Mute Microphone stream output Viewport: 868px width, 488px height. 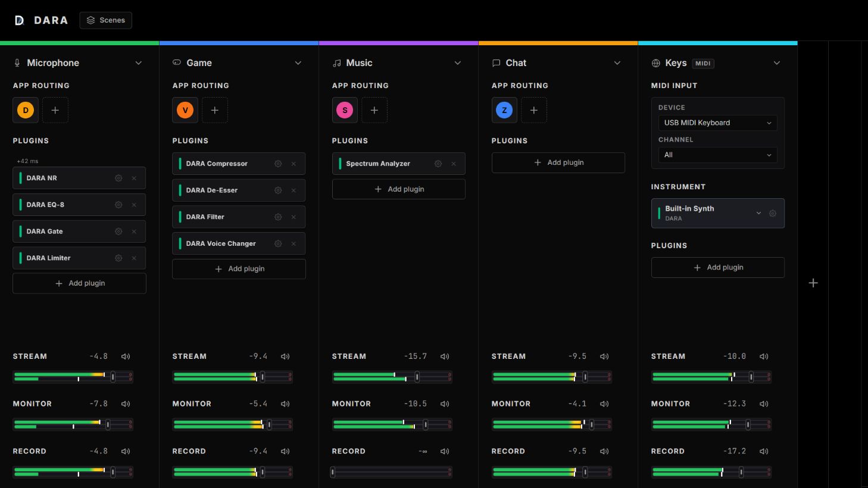pos(126,356)
